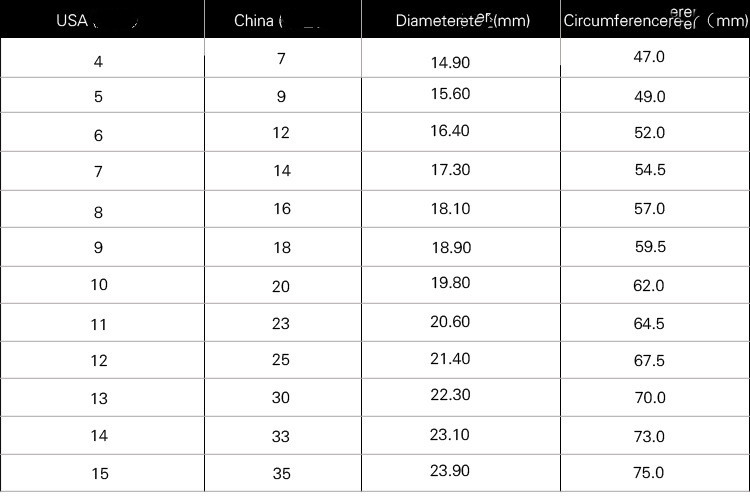
Task: Click the Diameter (mm) column header
Action: (x=462, y=20)
